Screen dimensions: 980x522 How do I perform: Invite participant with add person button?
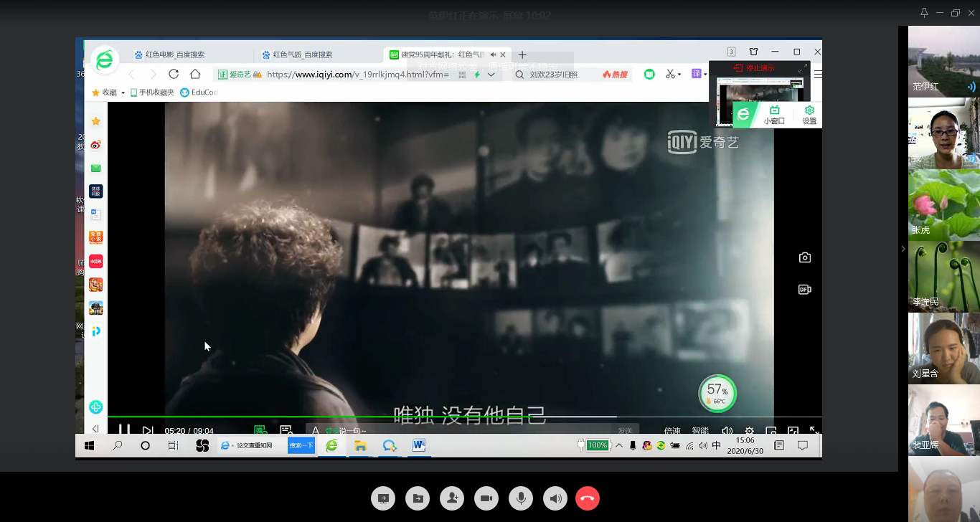452,498
